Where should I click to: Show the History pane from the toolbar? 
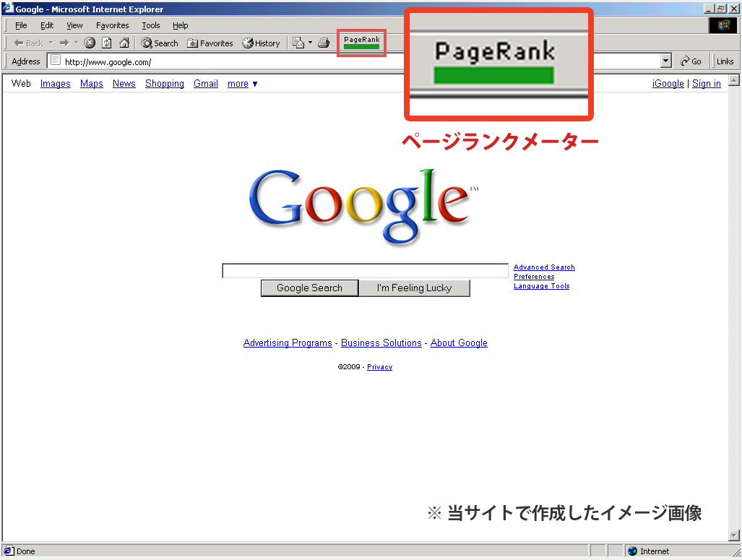pos(262,43)
